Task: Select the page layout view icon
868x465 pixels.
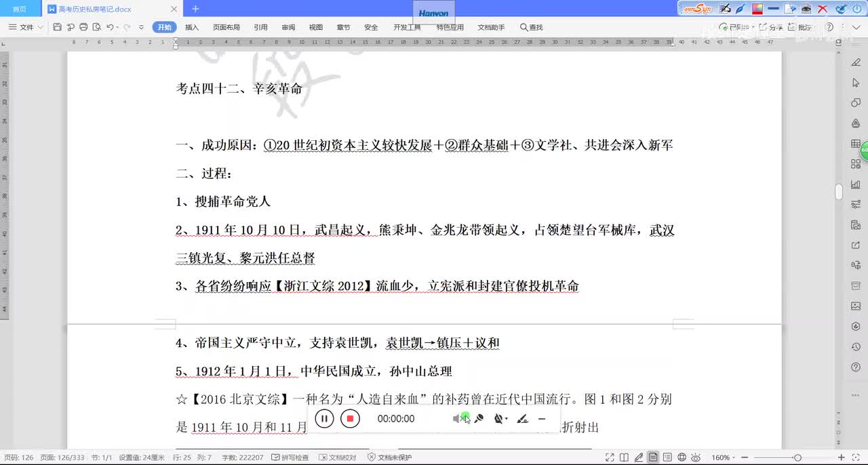Action: [653, 458]
